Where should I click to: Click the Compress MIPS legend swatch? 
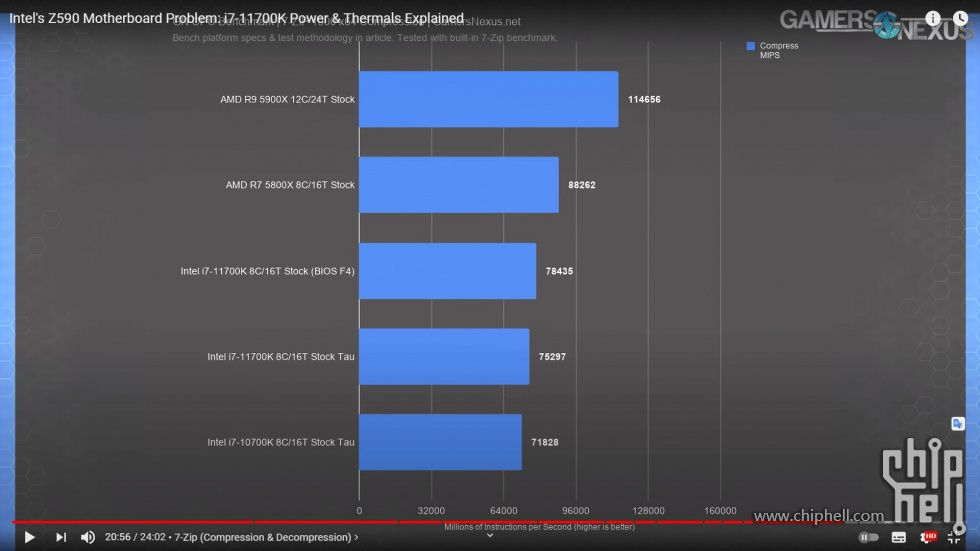[x=751, y=46]
